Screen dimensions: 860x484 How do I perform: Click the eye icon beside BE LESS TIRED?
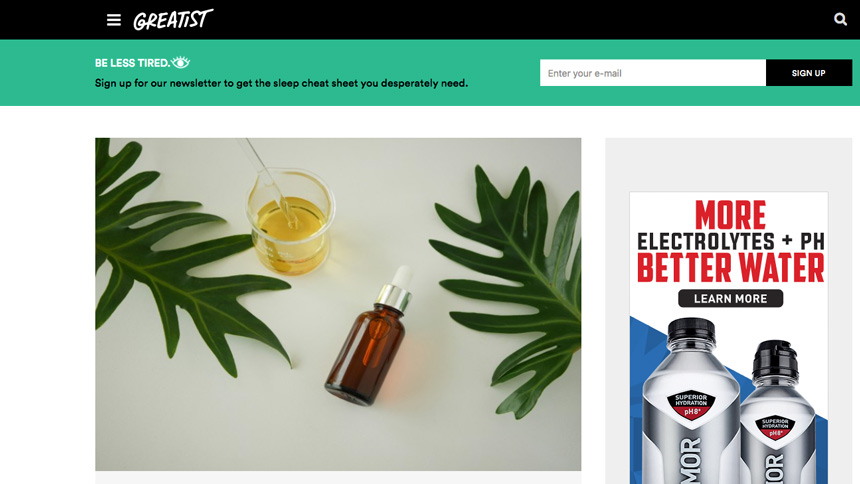[181, 63]
